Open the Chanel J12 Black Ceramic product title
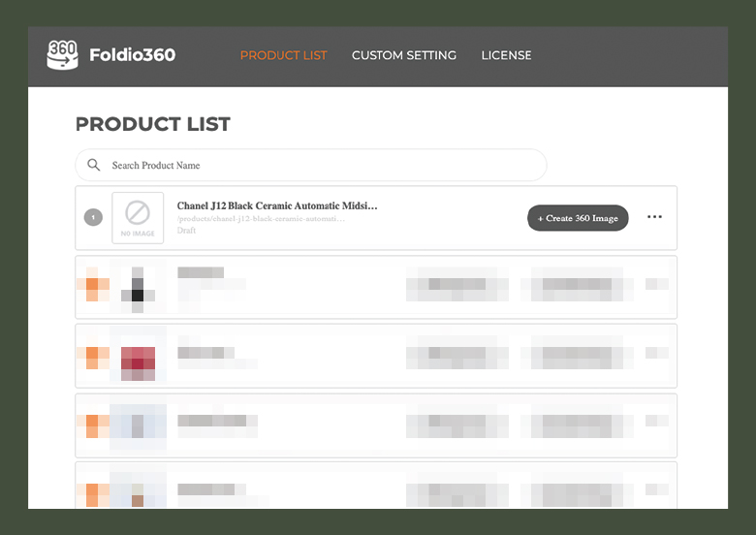 coord(277,205)
